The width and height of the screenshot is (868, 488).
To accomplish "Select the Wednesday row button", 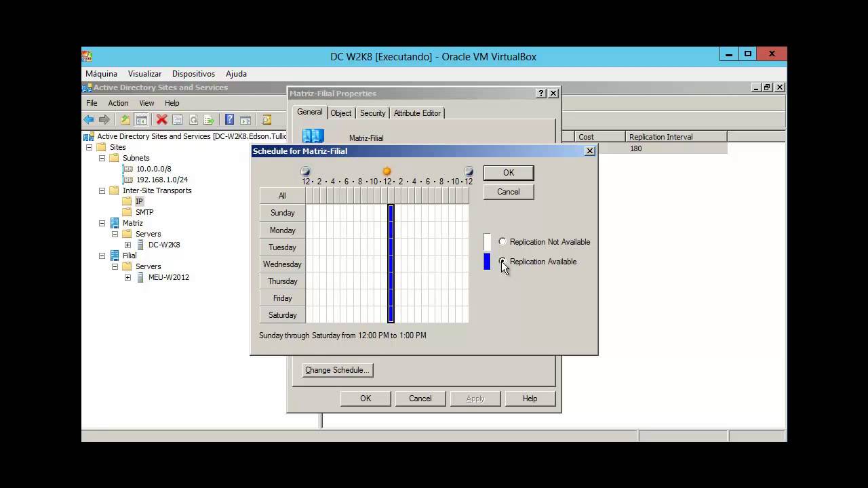I will click(x=282, y=264).
